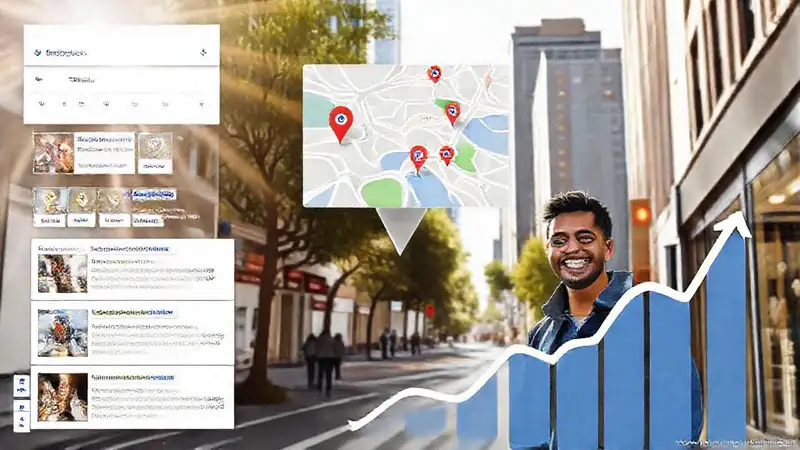Click the first search result's title link
Image resolution: width=800 pixels, height=450 pixels.
(130, 249)
